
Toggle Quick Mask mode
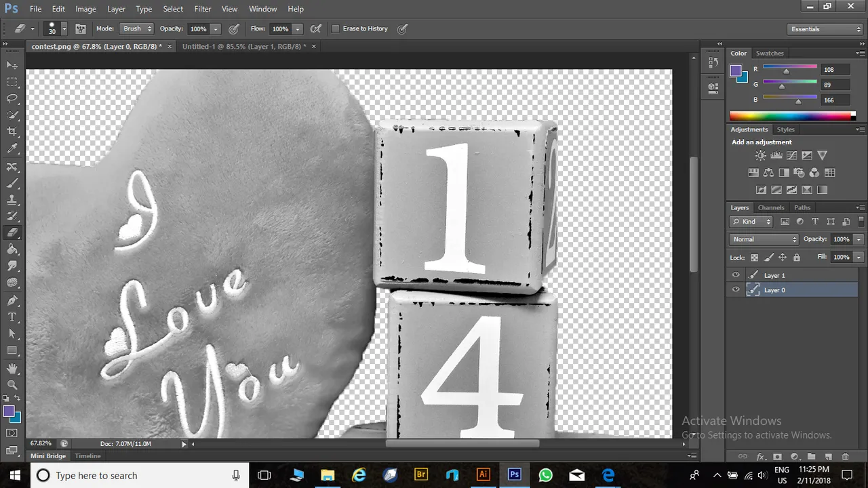12,433
